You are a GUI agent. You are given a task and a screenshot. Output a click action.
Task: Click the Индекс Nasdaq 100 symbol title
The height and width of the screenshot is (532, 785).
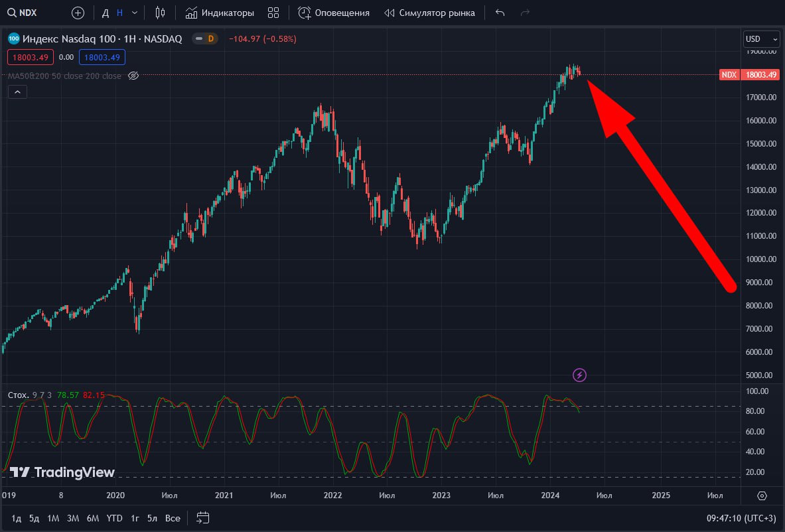click(x=102, y=39)
